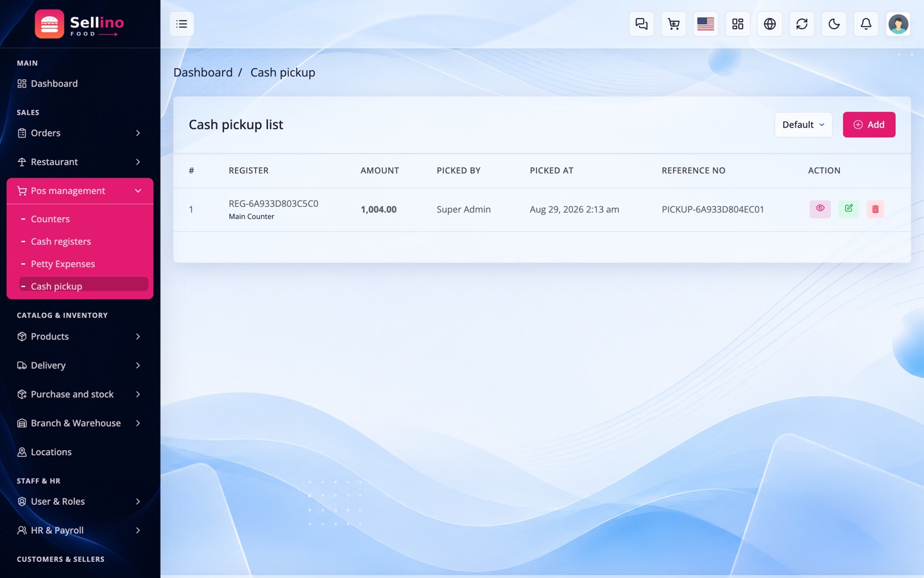Image resolution: width=924 pixels, height=578 pixels.
Task: Open the Counters submenu item
Action: tap(50, 219)
